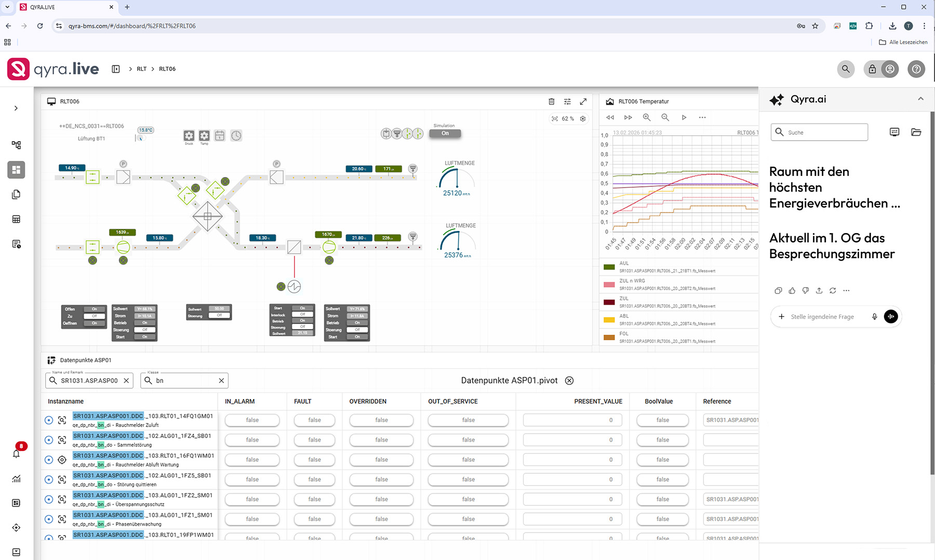Click the microphone icon in the question box

[874, 317]
